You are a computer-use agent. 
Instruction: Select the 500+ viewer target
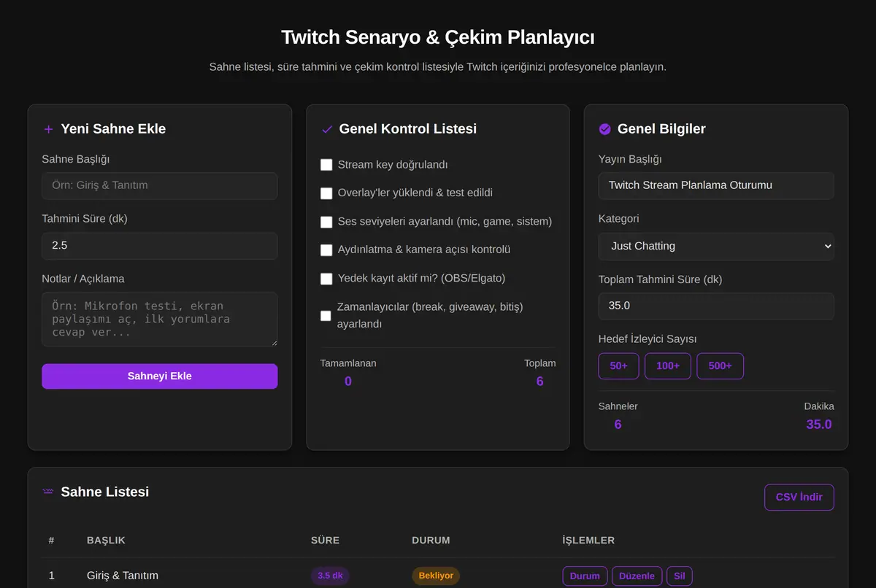[x=720, y=366]
